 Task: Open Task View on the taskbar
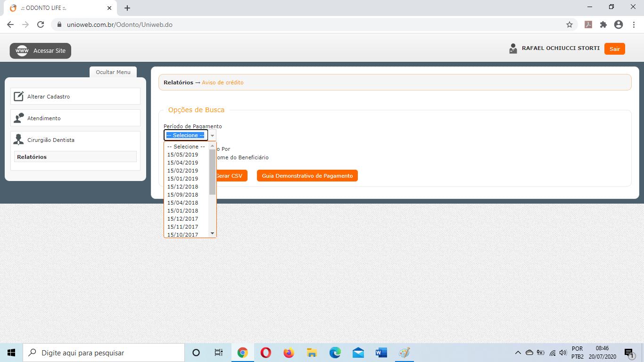pos(219,353)
